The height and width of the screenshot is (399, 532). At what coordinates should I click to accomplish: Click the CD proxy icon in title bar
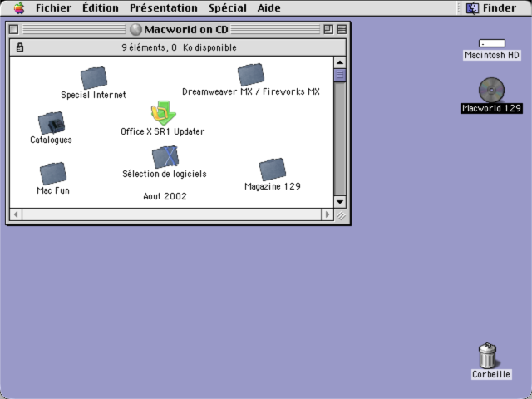[135, 30]
